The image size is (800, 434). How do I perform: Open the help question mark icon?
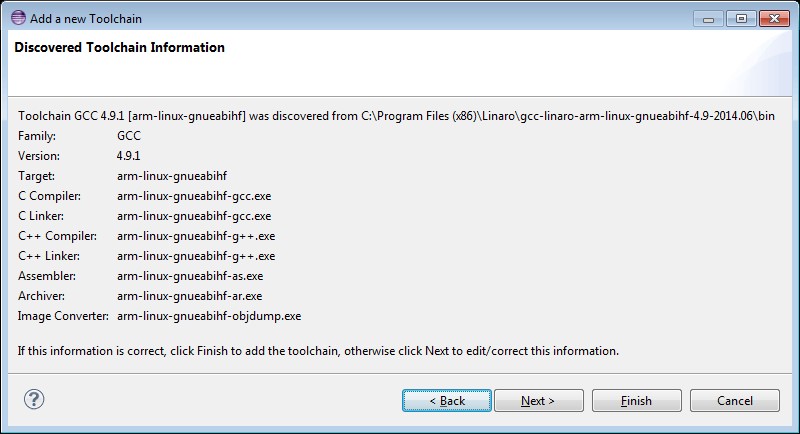click(x=34, y=399)
